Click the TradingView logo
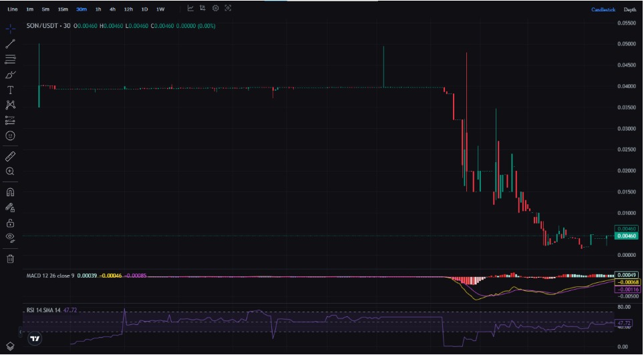 tap(35, 338)
